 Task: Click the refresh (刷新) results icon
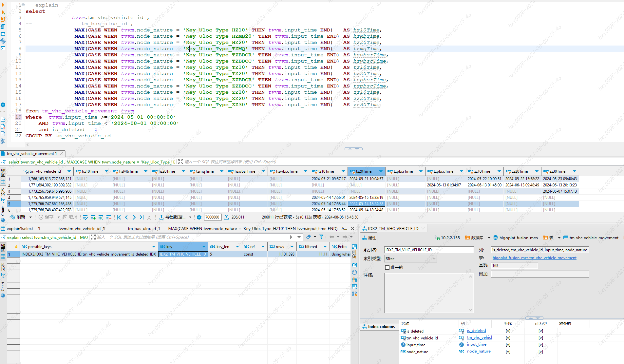[12, 217]
